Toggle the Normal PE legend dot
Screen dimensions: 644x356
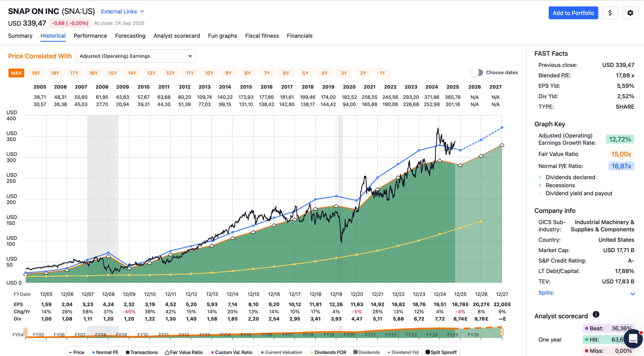point(93,352)
